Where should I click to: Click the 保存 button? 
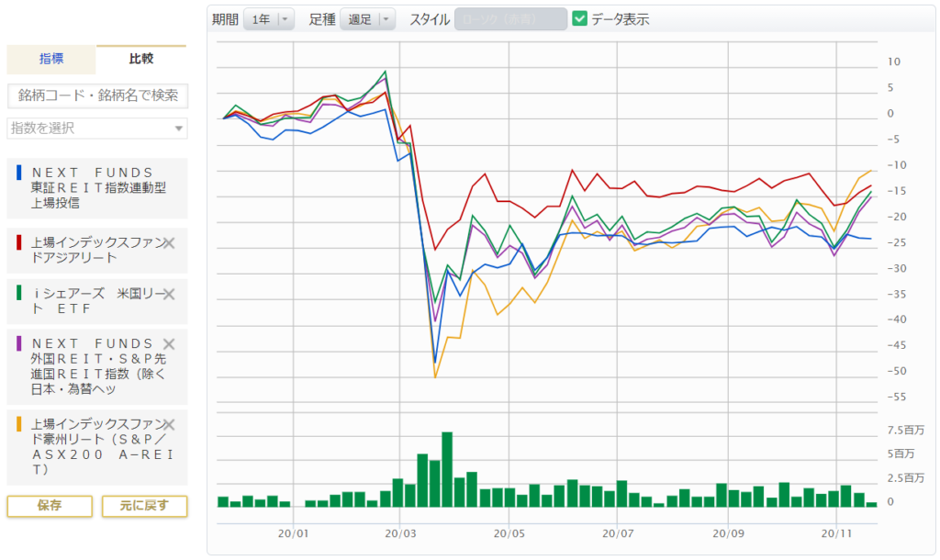click(50, 506)
